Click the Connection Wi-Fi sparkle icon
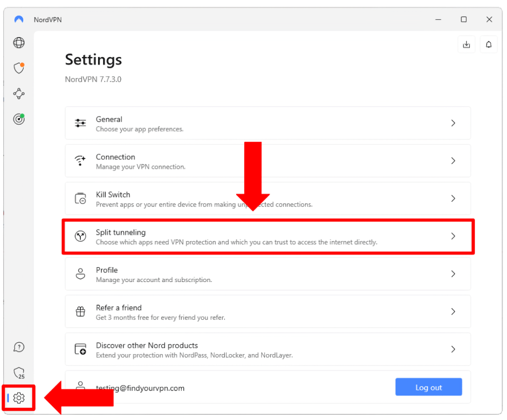This screenshot has height=420, width=507. pyautogui.click(x=80, y=161)
